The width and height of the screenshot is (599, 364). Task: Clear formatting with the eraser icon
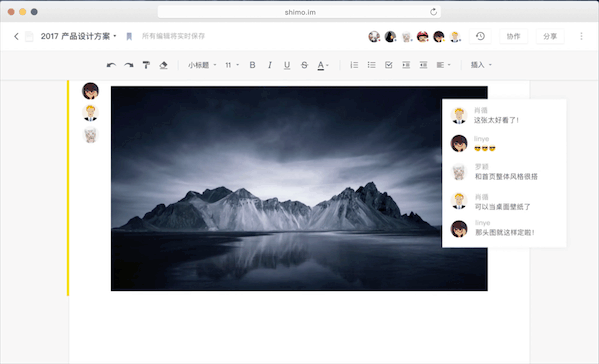(164, 65)
